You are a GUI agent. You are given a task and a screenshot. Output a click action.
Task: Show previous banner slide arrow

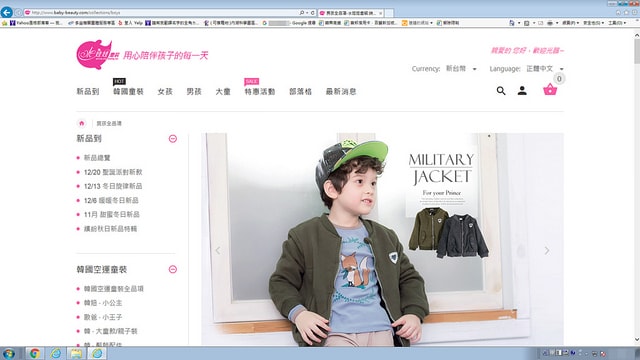tap(218, 250)
